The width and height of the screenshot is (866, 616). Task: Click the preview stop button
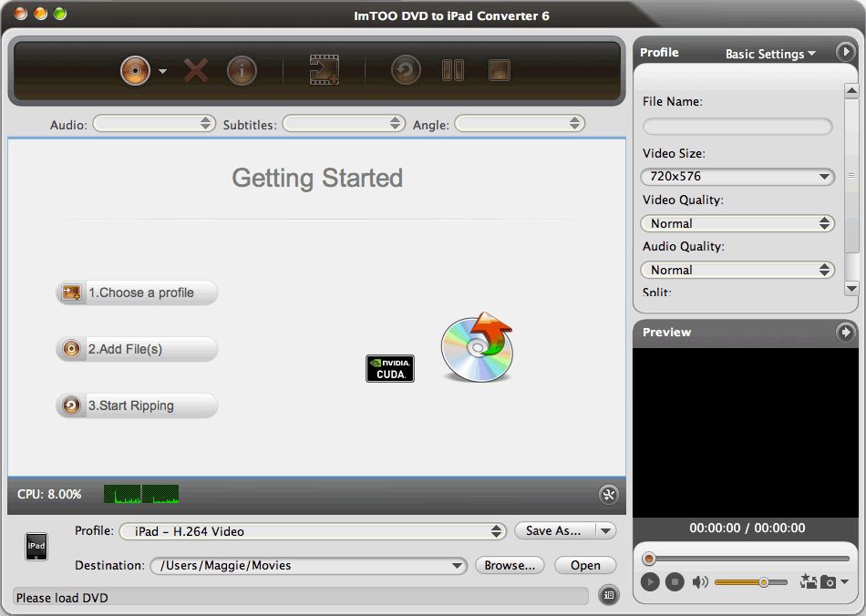pos(675,581)
